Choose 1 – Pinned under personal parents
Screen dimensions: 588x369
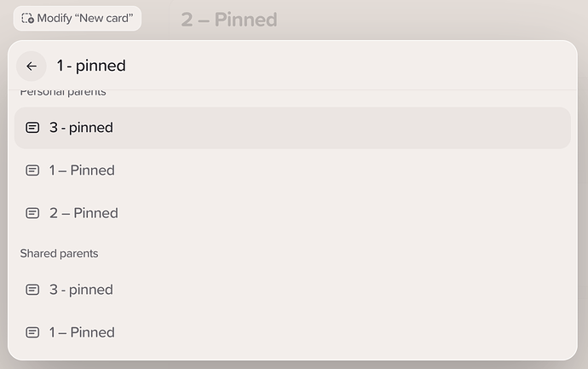tap(292, 170)
